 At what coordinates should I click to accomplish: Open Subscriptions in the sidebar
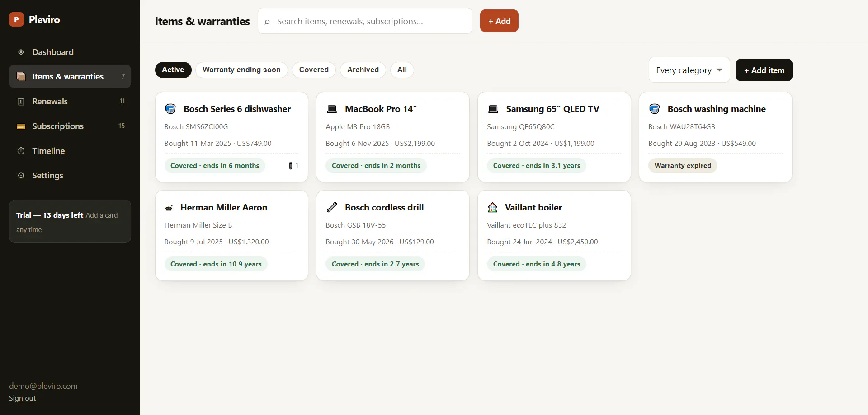70,126
